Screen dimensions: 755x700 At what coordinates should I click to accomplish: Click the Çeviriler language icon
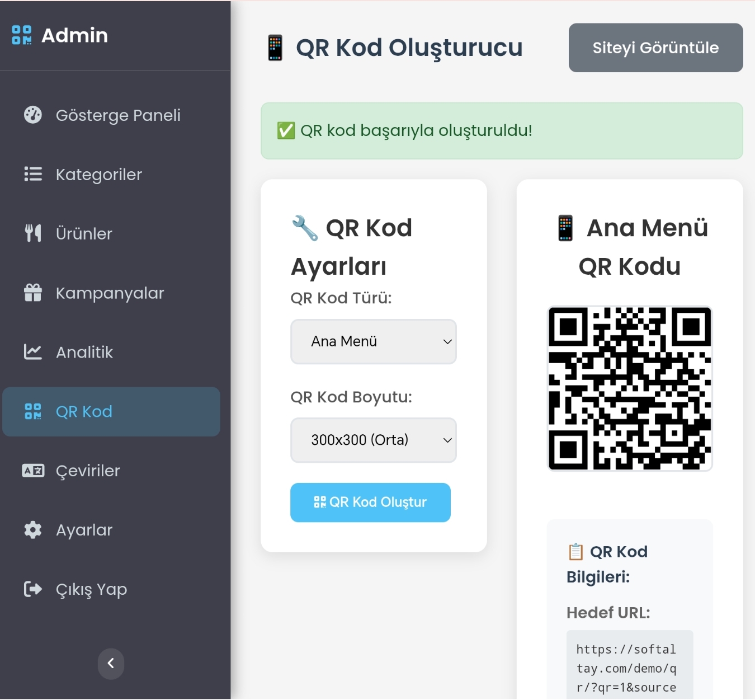[33, 471]
